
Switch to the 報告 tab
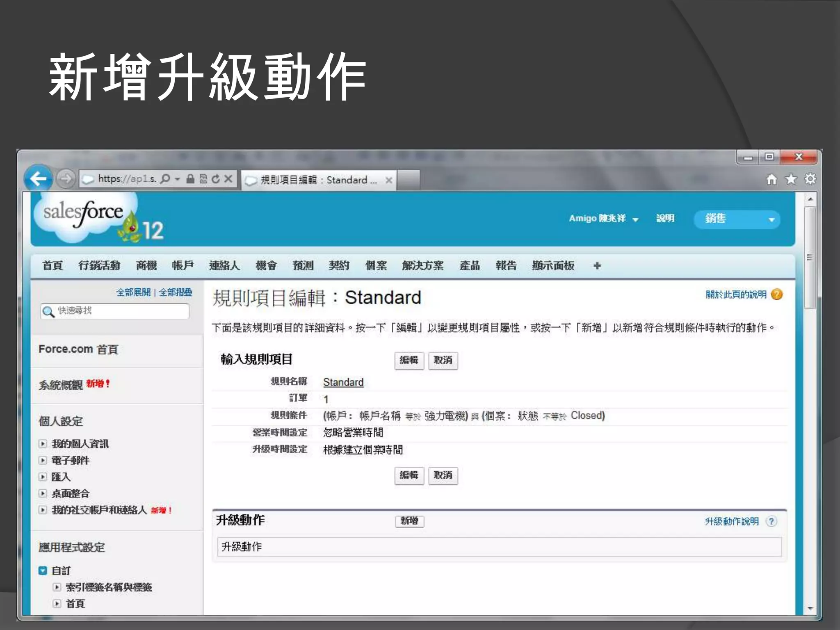pos(506,266)
